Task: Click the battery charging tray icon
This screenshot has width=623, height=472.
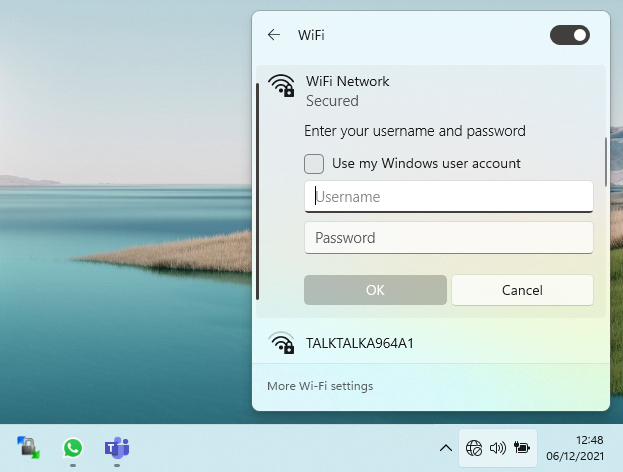Action: [521, 448]
